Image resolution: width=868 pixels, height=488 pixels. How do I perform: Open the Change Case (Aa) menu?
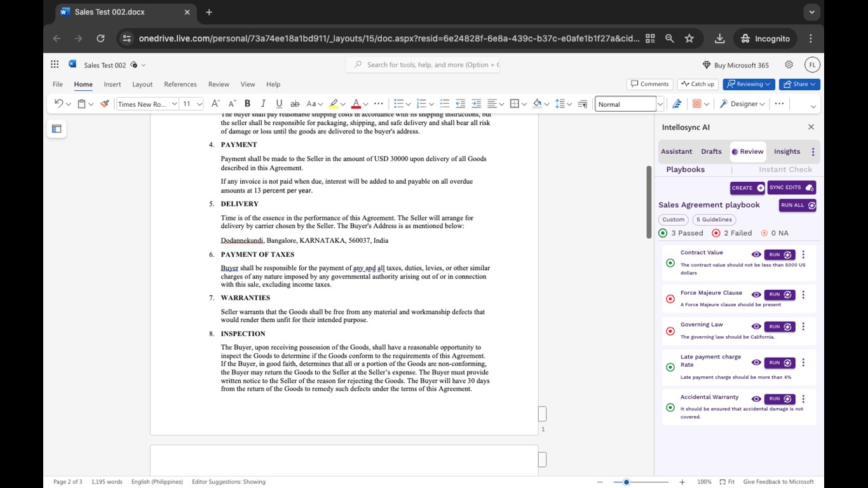315,104
